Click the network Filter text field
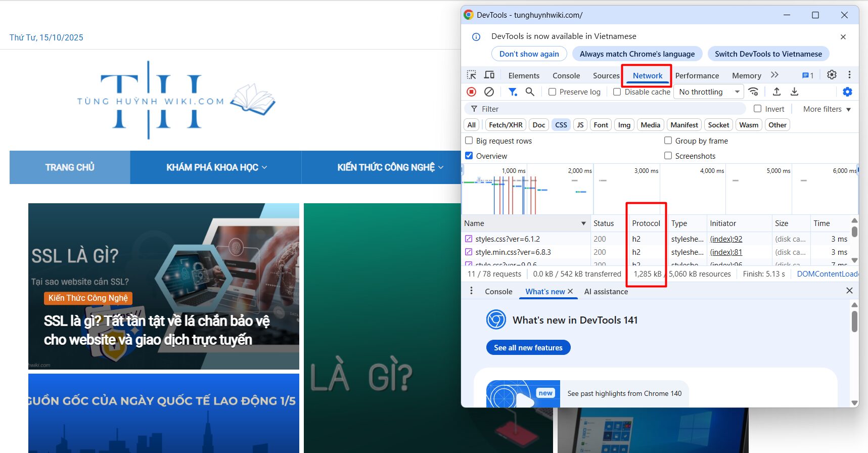868x453 pixels. tap(607, 109)
